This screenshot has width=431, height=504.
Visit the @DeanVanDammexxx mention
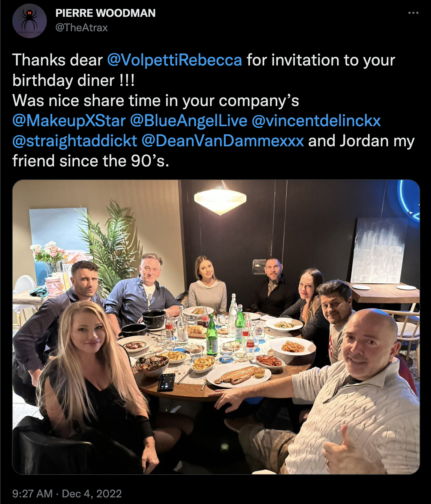[x=223, y=141]
